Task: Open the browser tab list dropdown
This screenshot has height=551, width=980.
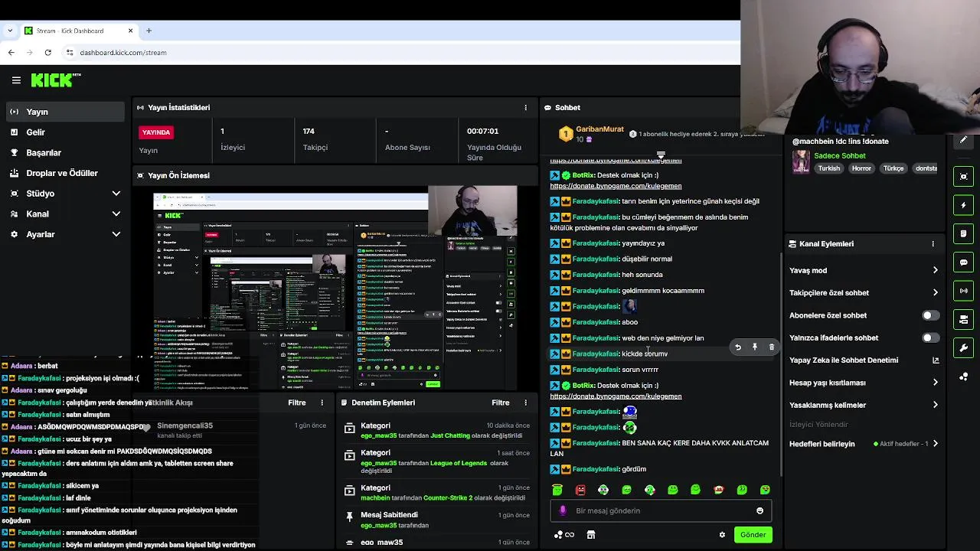Action: tap(10, 31)
